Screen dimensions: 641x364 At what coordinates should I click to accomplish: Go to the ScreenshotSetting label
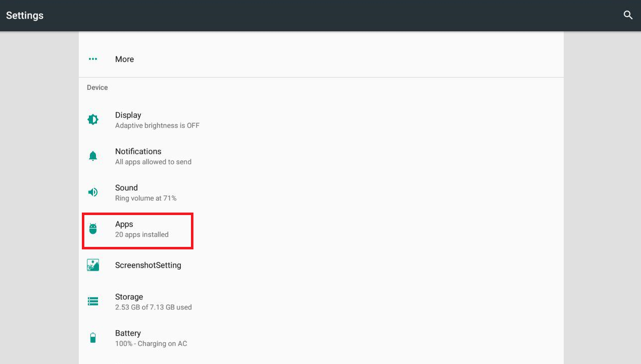pos(148,265)
